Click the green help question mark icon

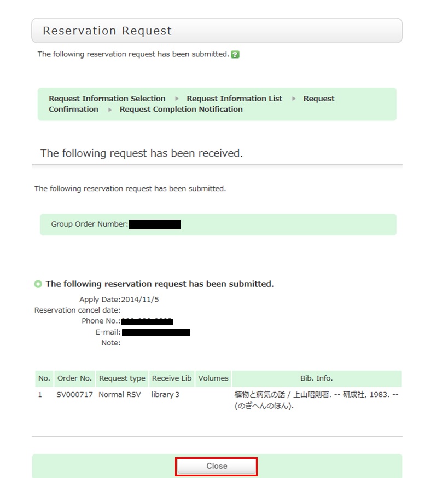coord(235,55)
